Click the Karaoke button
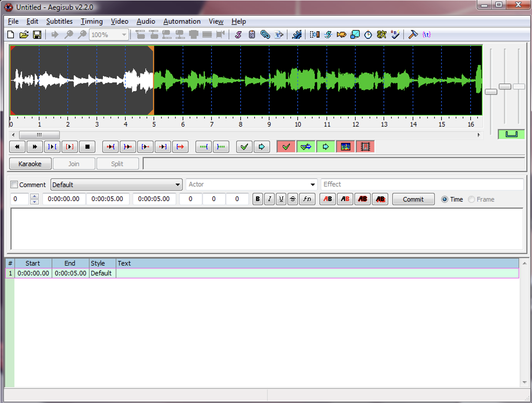Viewport: 532px width, 403px height. (30, 164)
